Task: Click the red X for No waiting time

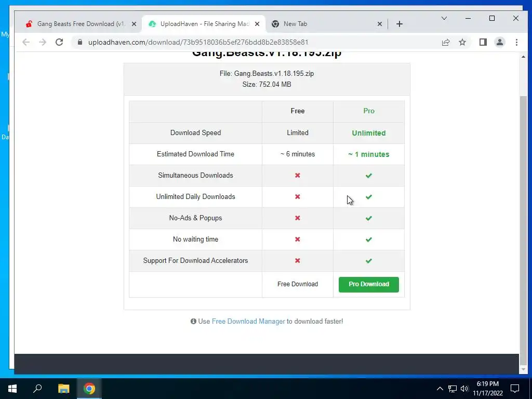Action: tap(298, 240)
